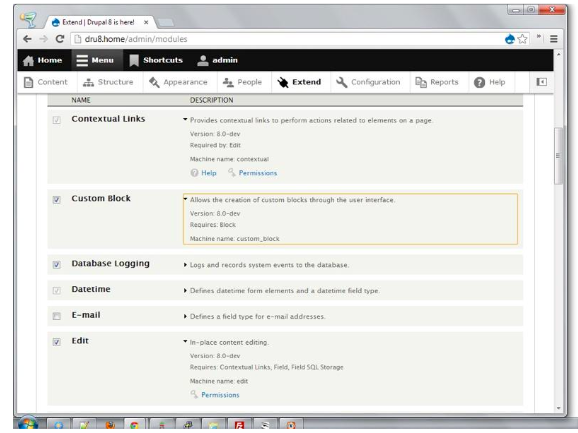The height and width of the screenshot is (433, 578).
Task: Click the Drupal extension icon in the address bar
Action: pos(510,39)
